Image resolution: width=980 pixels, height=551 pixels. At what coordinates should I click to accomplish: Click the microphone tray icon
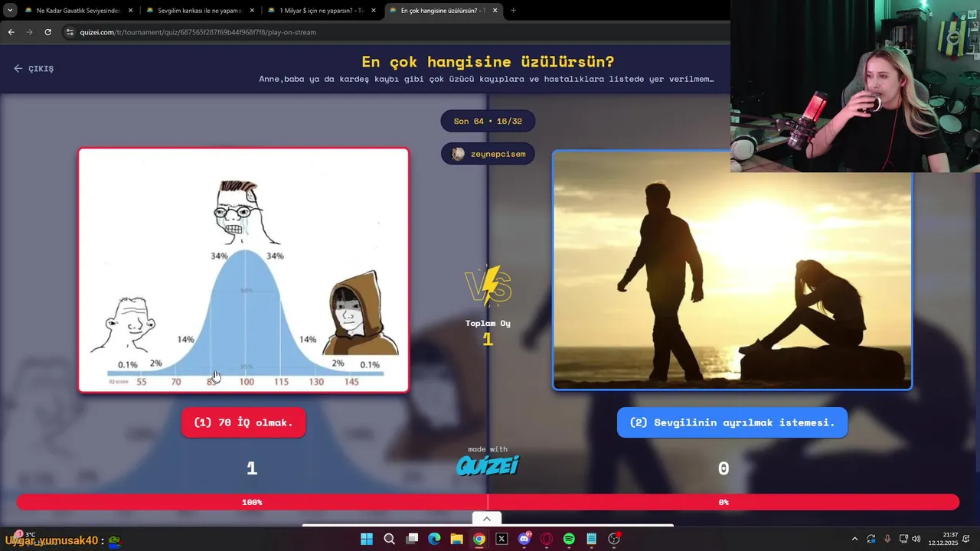pyautogui.click(x=887, y=539)
